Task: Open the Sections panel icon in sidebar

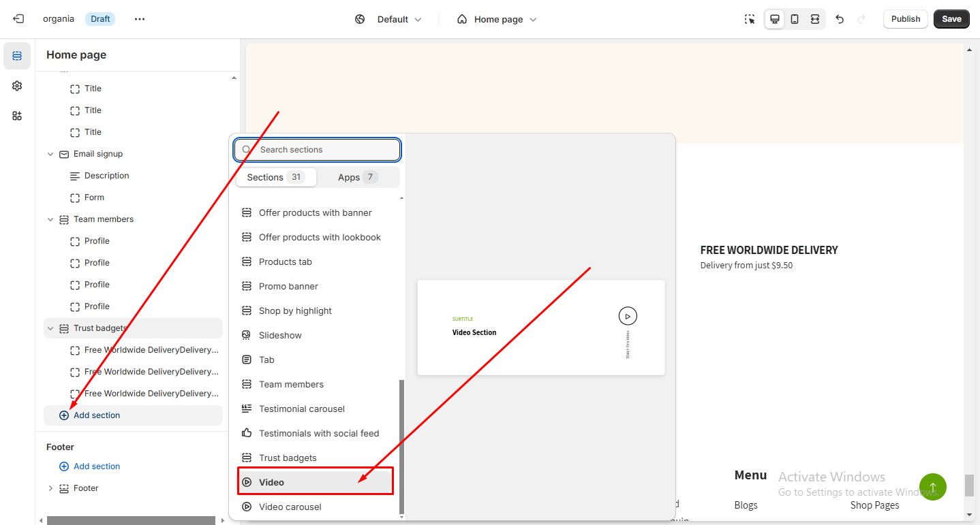Action: (x=17, y=56)
